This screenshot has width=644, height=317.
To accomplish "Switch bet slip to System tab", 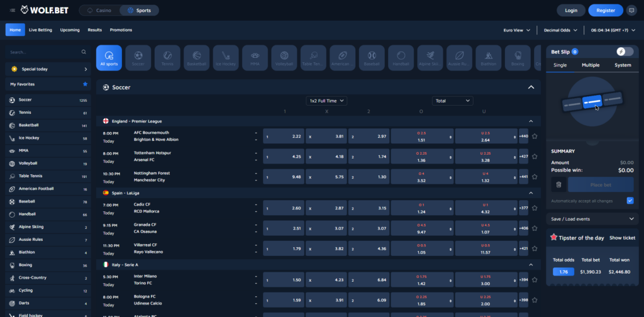I will point(623,65).
